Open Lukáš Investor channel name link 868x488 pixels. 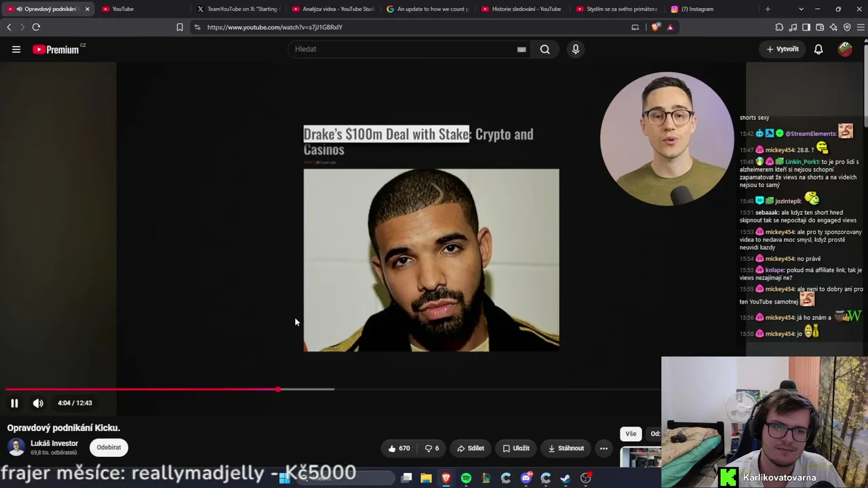[x=54, y=443]
